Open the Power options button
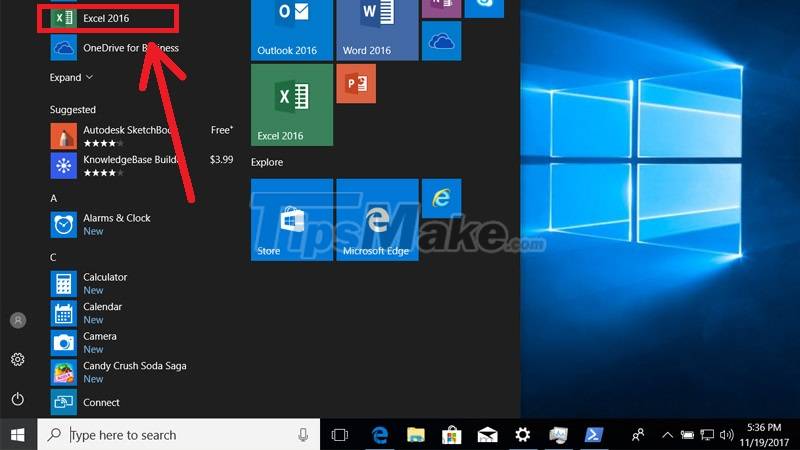 (x=18, y=399)
